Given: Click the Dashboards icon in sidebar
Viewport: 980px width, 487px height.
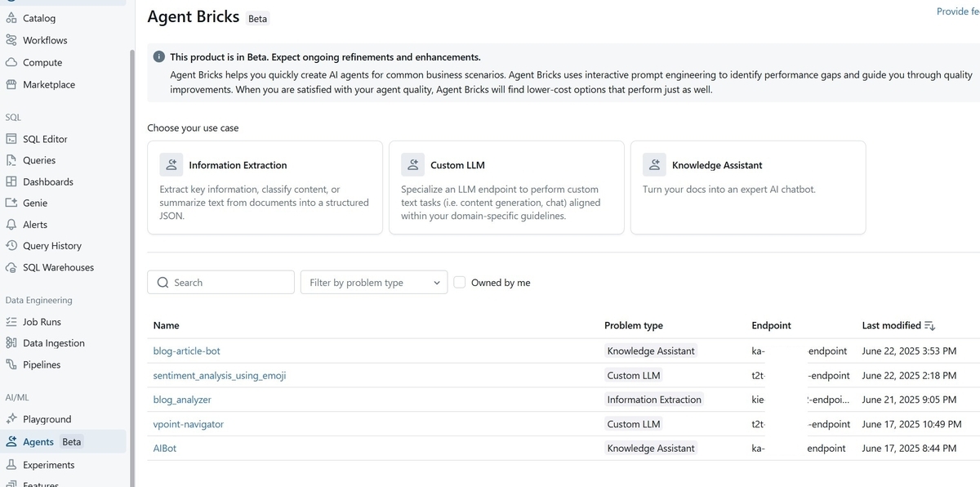Looking at the screenshot, I should coord(11,181).
